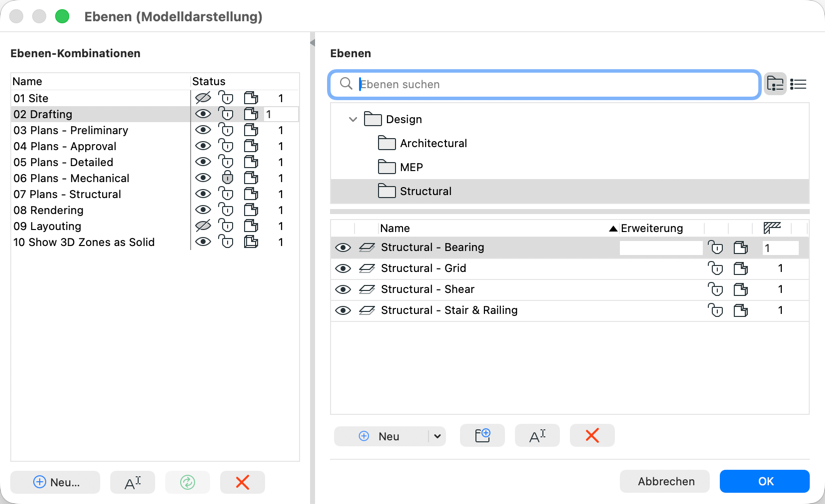Click red delete X below layer list

click(x=592, y=436)
